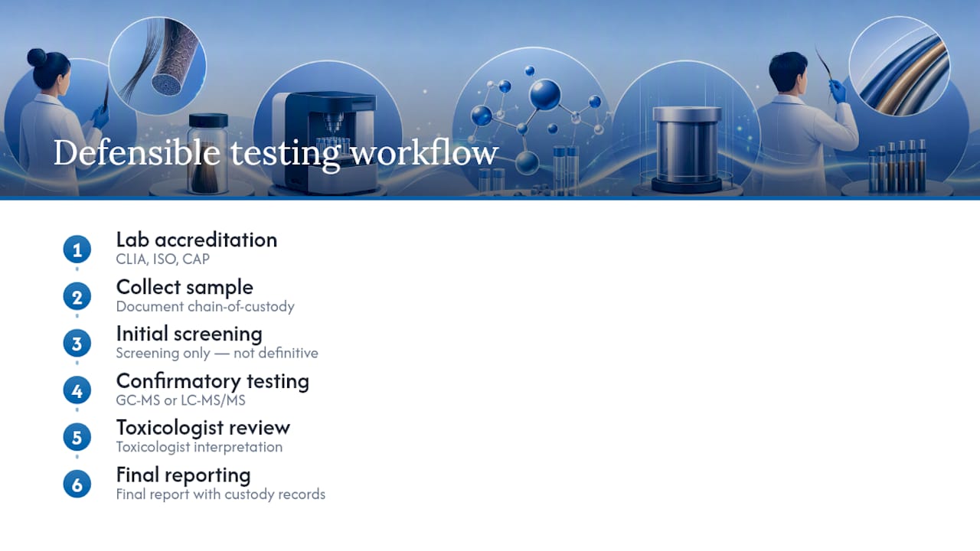Select the 'Lab accreditation' heading
The image size is (980, 551).
(x=197, y=240)
